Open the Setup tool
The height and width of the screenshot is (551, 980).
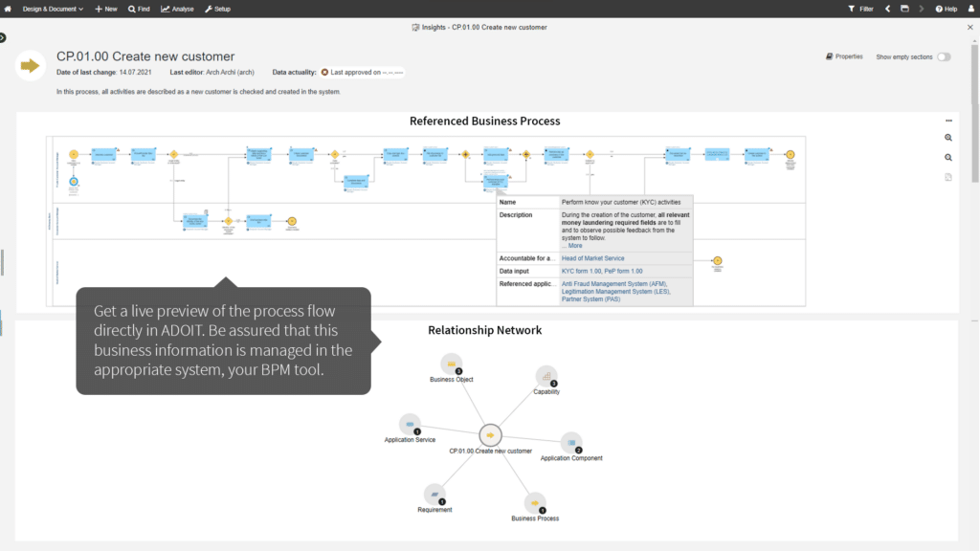(216, 9)
